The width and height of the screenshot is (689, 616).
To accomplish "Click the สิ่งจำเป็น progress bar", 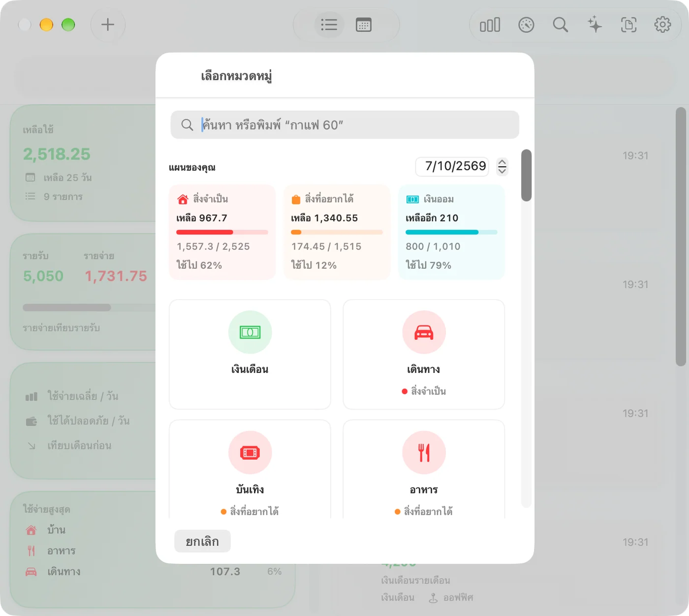I will tap(222, 232).
